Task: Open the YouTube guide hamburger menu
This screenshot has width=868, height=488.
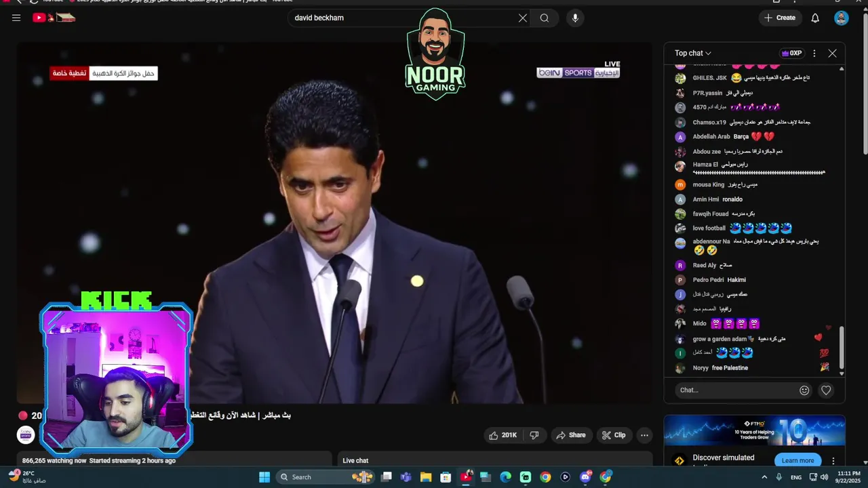Action: [x=16, y=18]
